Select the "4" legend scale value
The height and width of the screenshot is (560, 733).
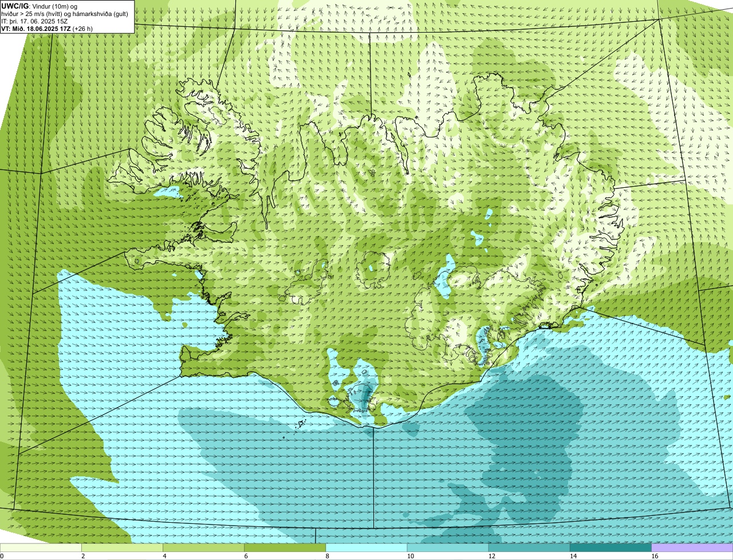pos(164,556)
